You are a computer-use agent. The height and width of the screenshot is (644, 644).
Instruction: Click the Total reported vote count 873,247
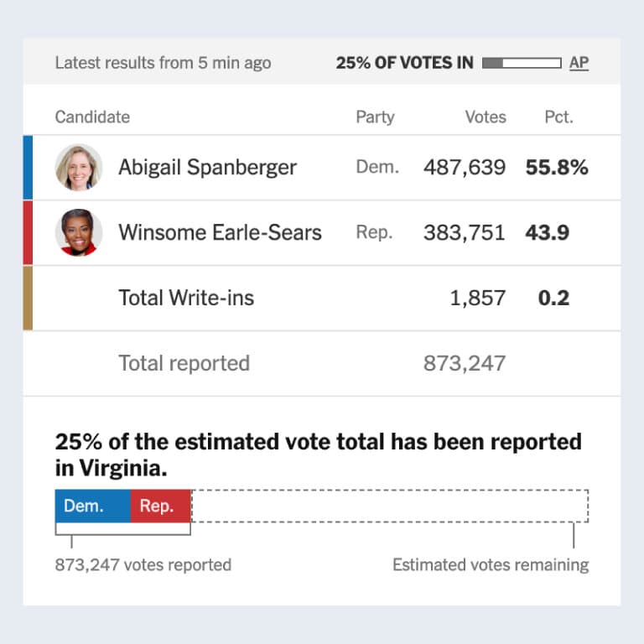point(465,363)
